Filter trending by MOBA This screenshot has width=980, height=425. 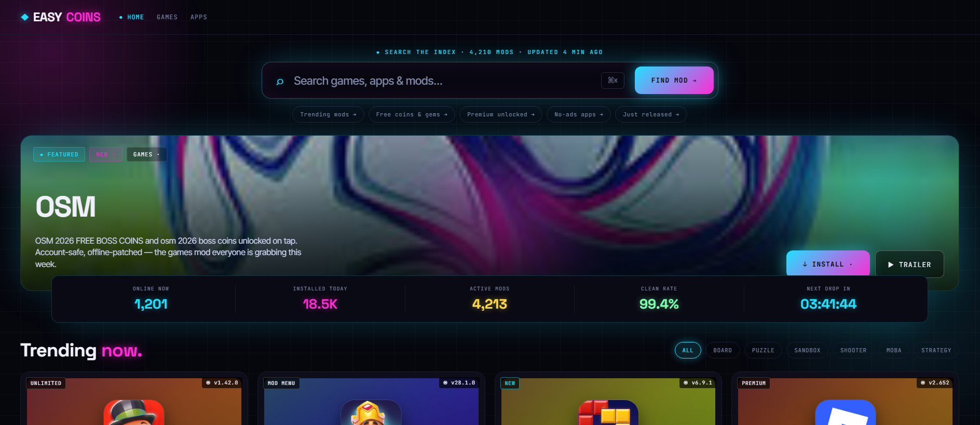coord(894,350)
